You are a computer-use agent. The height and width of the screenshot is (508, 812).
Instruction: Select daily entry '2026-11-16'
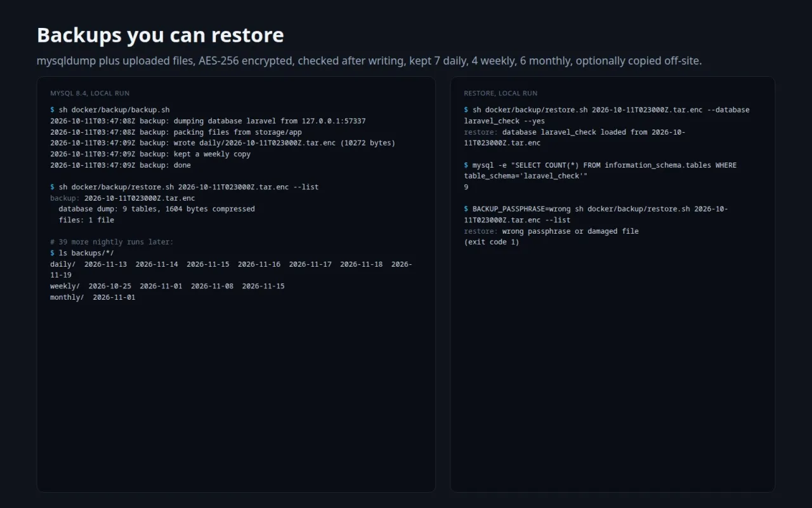click(259, 264)
